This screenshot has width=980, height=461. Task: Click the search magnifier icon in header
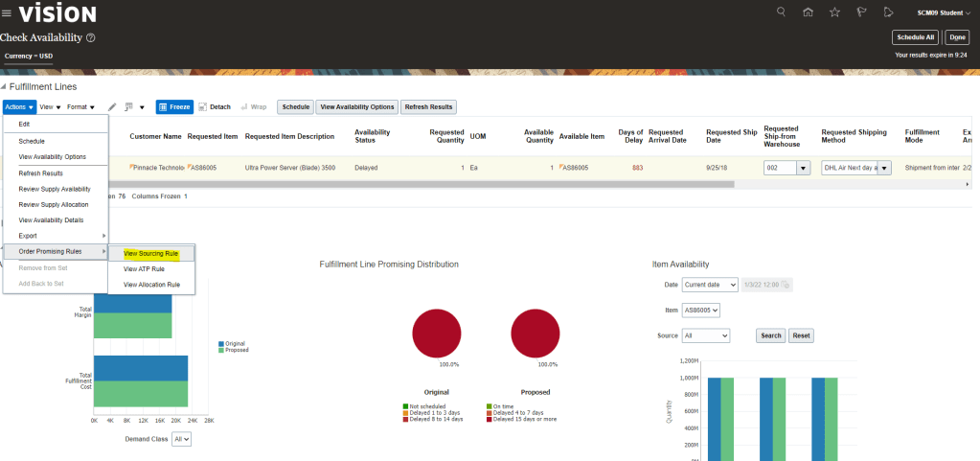click(781, 12)
